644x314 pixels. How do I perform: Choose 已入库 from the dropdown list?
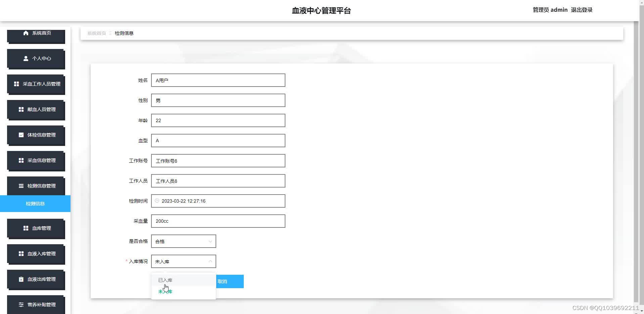pyautogui.click(x=184, y=280)
